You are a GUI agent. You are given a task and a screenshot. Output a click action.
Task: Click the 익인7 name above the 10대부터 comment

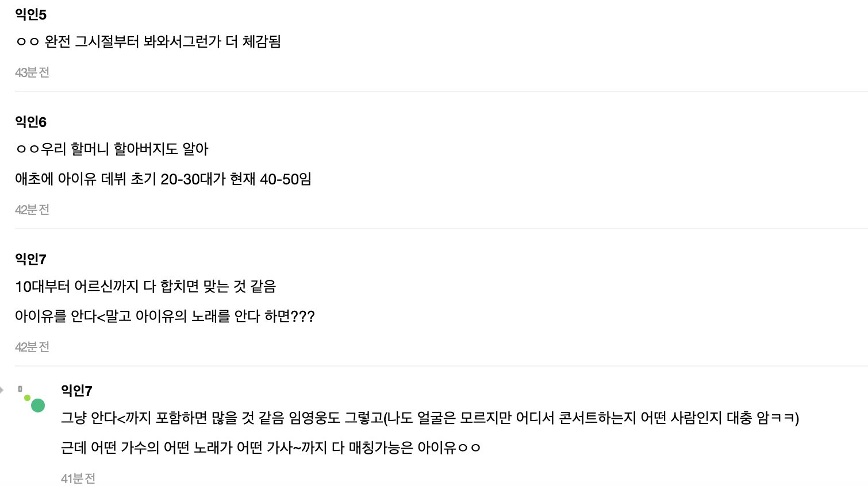[x=30, y=259]
